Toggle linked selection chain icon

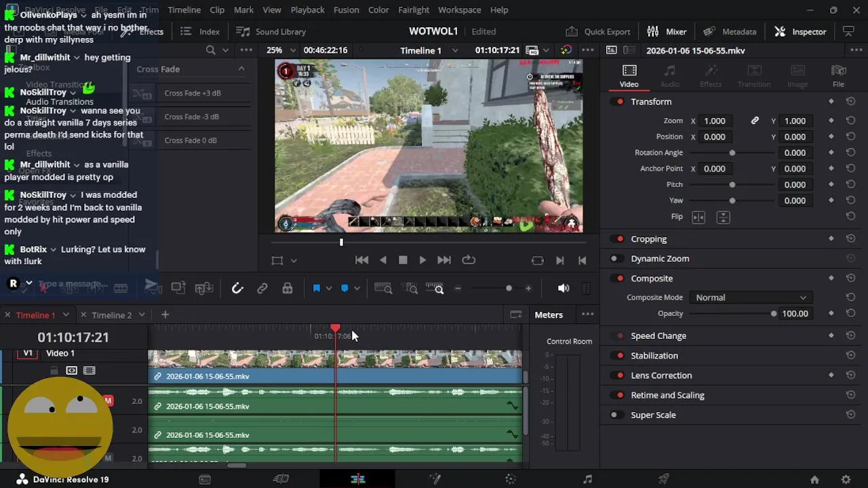[262, 289]
